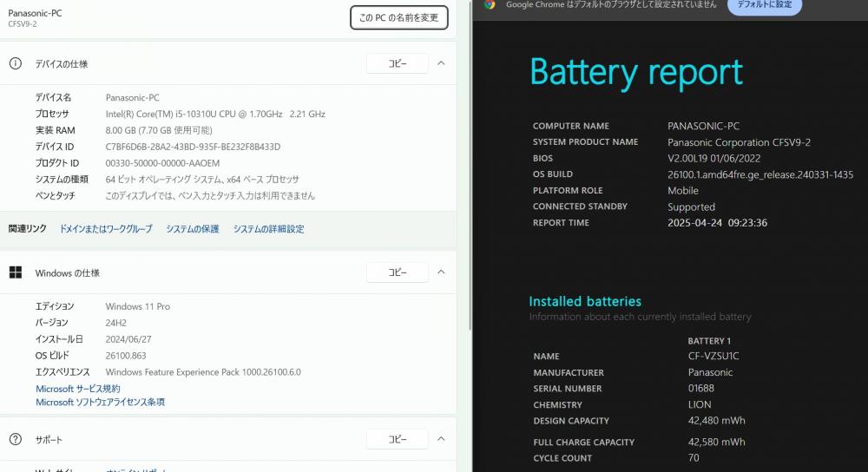
Task: Open the domain or workgroup link
Action: click(106, 228)
